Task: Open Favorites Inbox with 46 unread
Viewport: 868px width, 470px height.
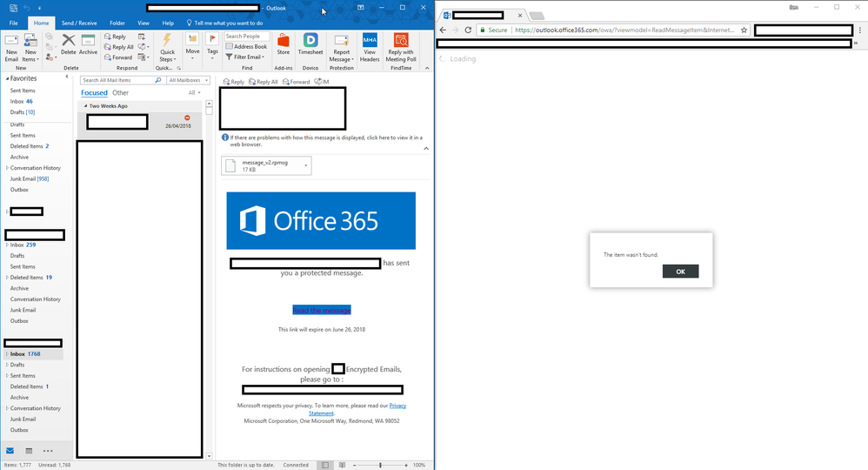Action: [22, 102]
